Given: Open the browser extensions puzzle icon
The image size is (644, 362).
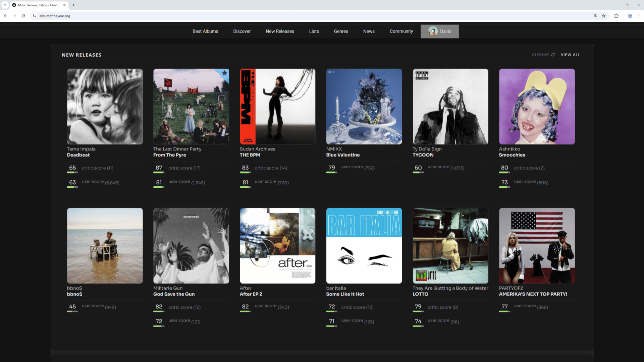Looking at the screenshot, I should 616,16.
